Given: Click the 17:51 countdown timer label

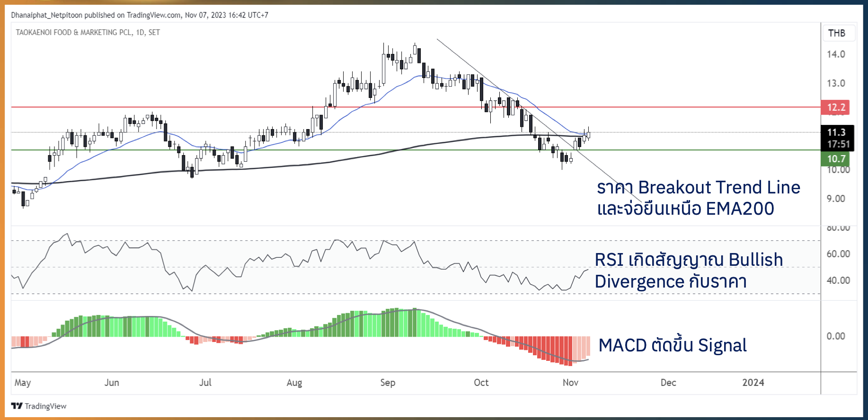Looking at the screenshot, I should pos(838,144).
